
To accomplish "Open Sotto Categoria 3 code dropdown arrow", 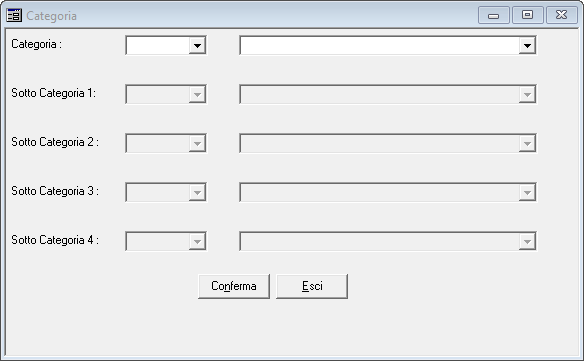I will tap(197, 192).
